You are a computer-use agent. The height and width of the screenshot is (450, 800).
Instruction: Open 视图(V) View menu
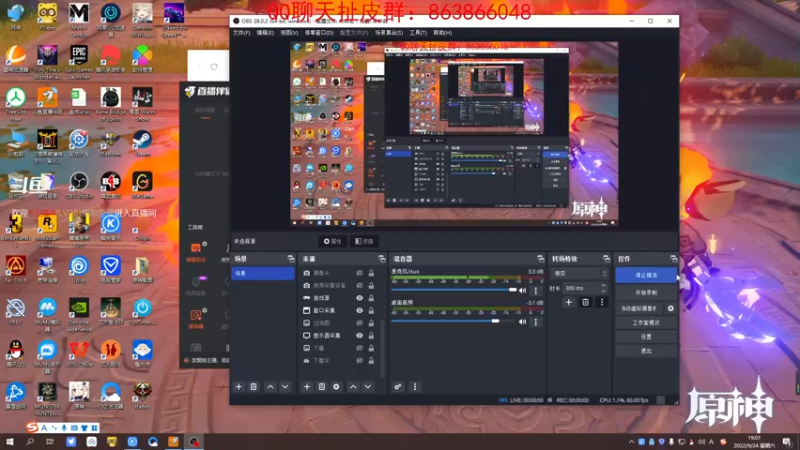point(289,33)
